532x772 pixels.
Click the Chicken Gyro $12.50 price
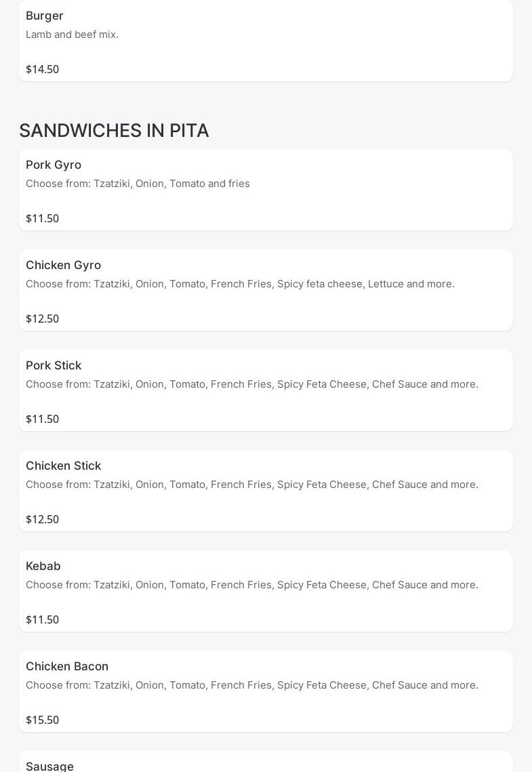click(42, 319)
